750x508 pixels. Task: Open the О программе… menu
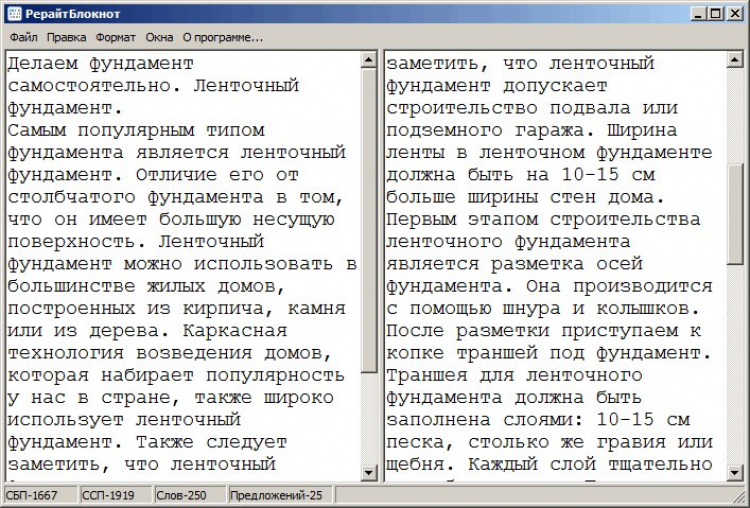tap(223, 37)
